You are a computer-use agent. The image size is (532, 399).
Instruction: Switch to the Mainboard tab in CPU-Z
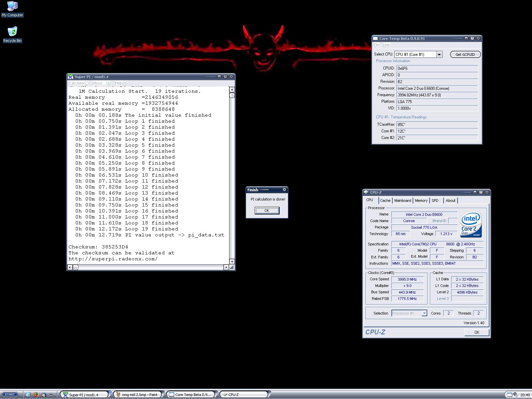[x=403, y=200]
